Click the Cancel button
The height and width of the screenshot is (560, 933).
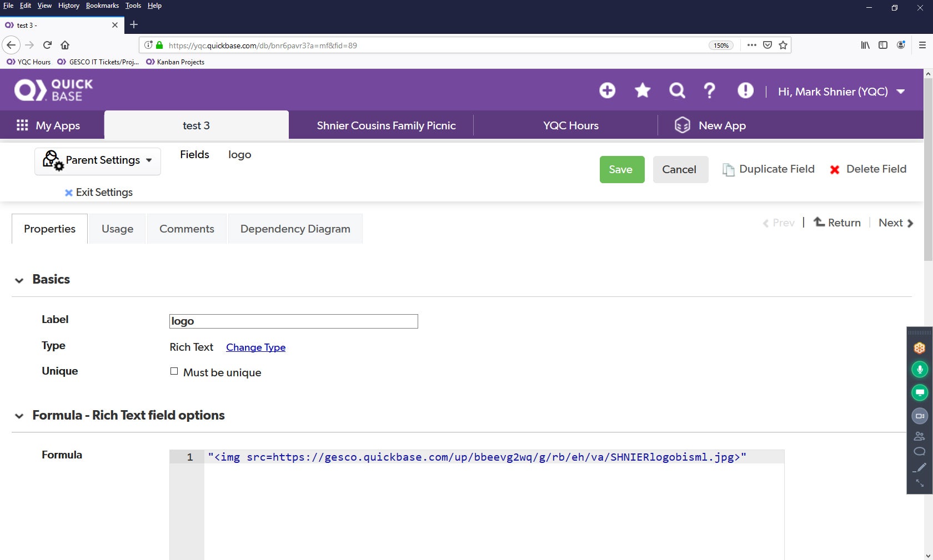[x=680, y=169]
